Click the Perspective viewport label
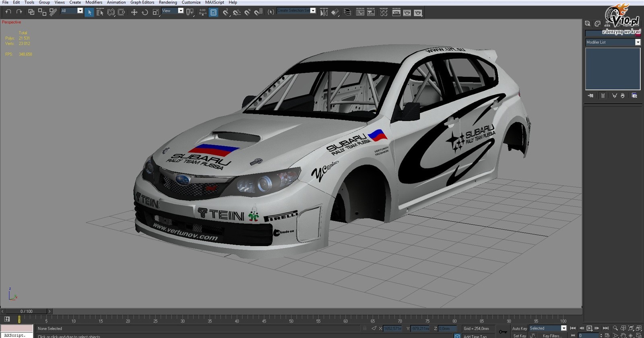Image resolution: width=644 pixels, height=338 pixels. point(11,22)
